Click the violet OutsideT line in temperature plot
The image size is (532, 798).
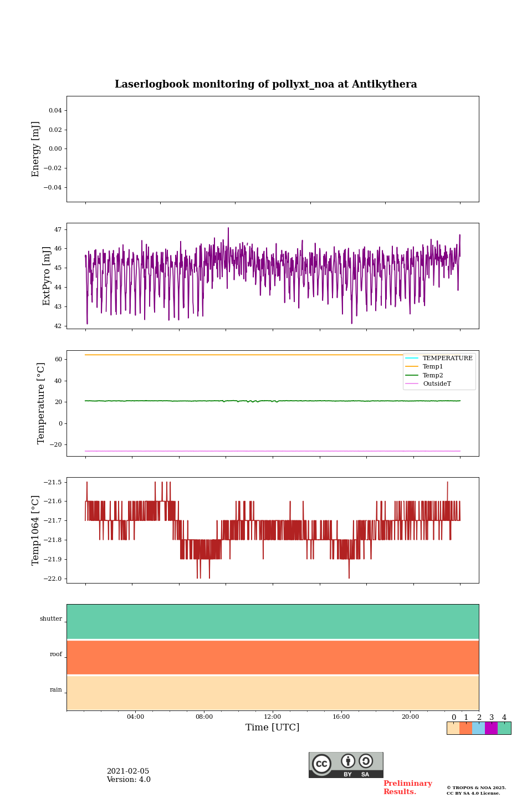tap(273, 451)
